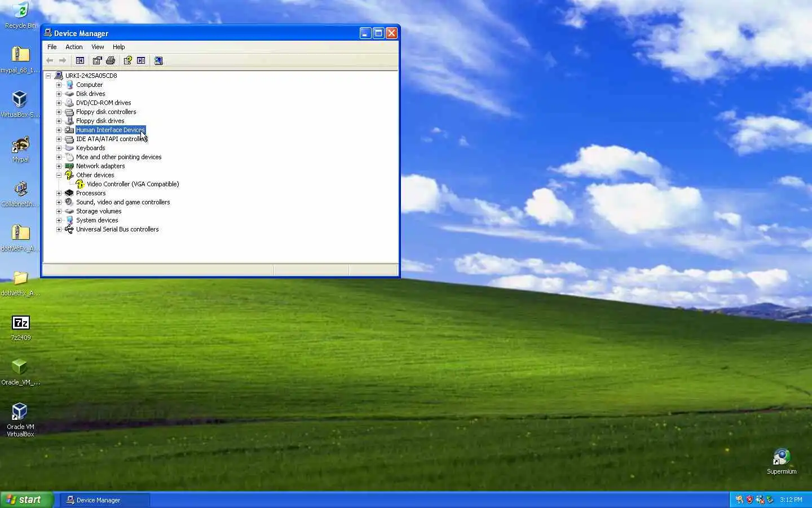This screenshot has height=508, width=812.
Task: Click the Print toolbar icon
Action: click(x=111, y=60)
